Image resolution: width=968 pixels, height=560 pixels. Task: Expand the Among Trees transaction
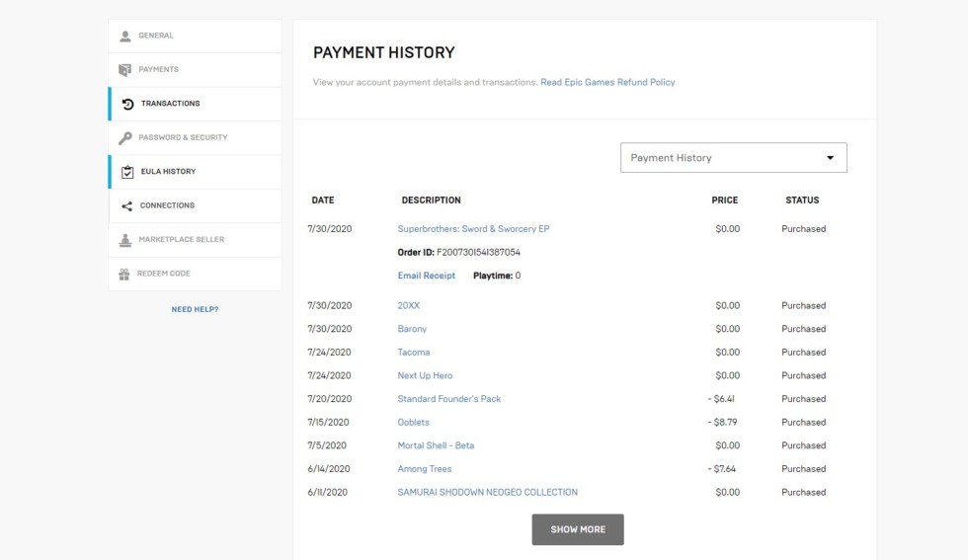click(x=424, y=468)
